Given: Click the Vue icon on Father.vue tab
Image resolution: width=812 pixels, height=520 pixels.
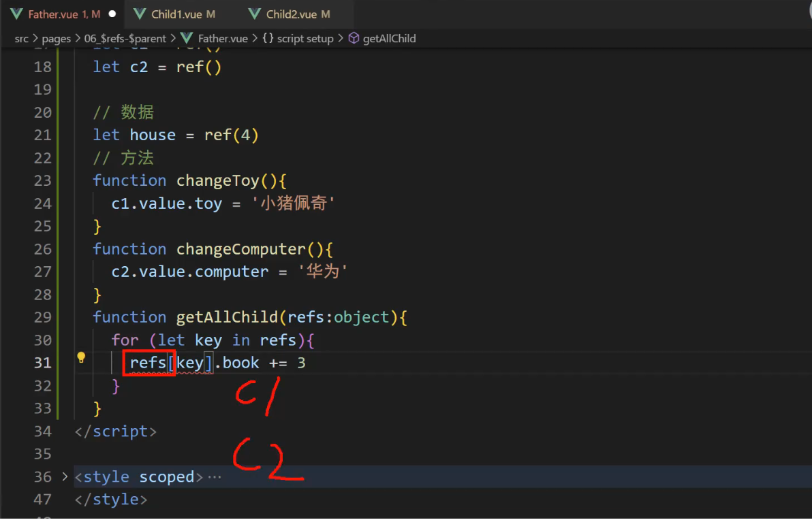Looking at the screenshot, I should (x=16, y=14).
